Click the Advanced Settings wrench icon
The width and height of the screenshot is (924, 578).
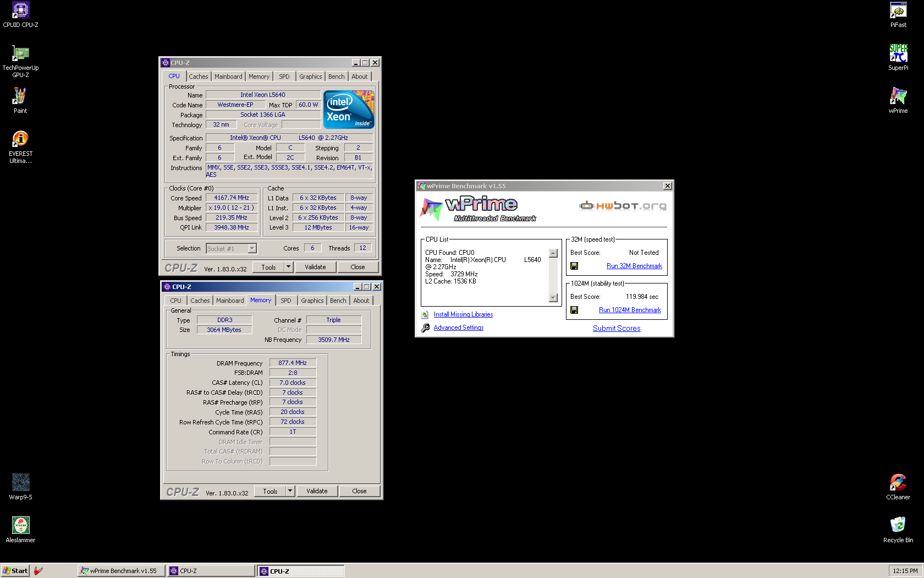[425, 328]
